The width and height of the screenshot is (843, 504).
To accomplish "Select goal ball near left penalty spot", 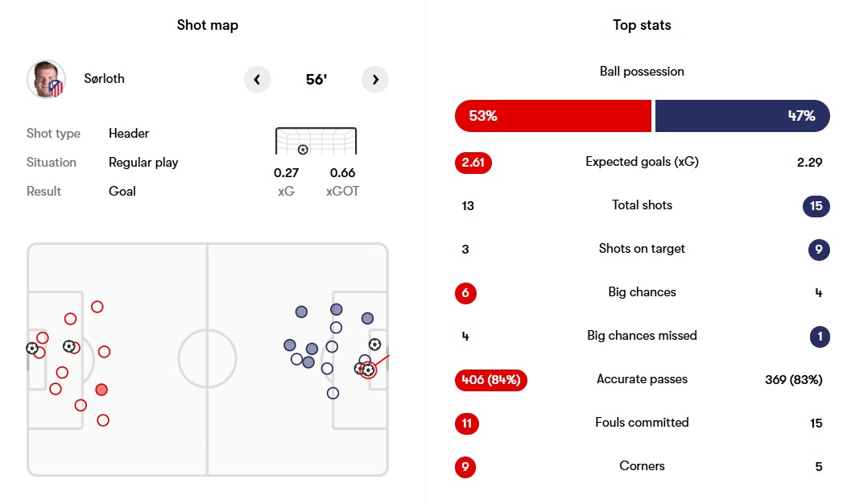I will click(x=69, y=346).
